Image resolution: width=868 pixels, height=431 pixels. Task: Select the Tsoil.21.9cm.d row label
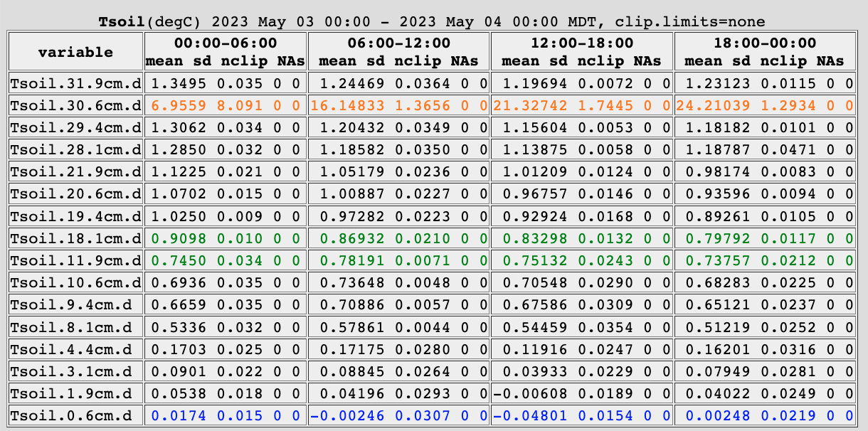pos(75,172)
